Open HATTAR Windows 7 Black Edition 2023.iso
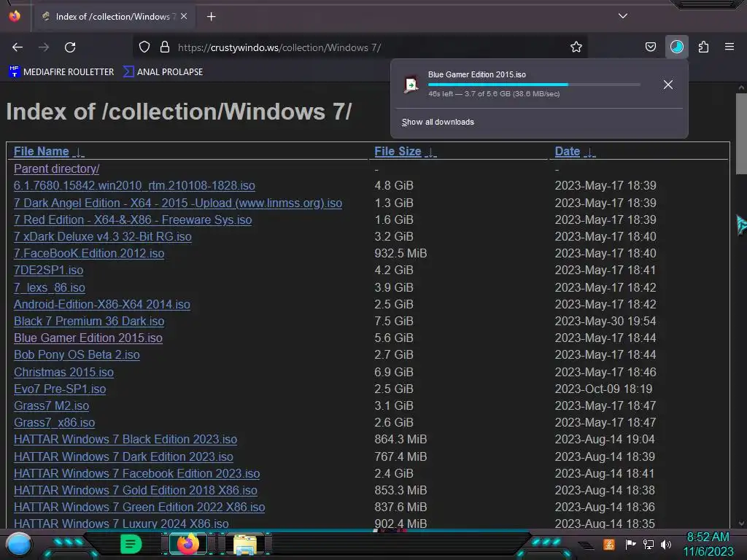747x560 pixels. tap(125, 439)
